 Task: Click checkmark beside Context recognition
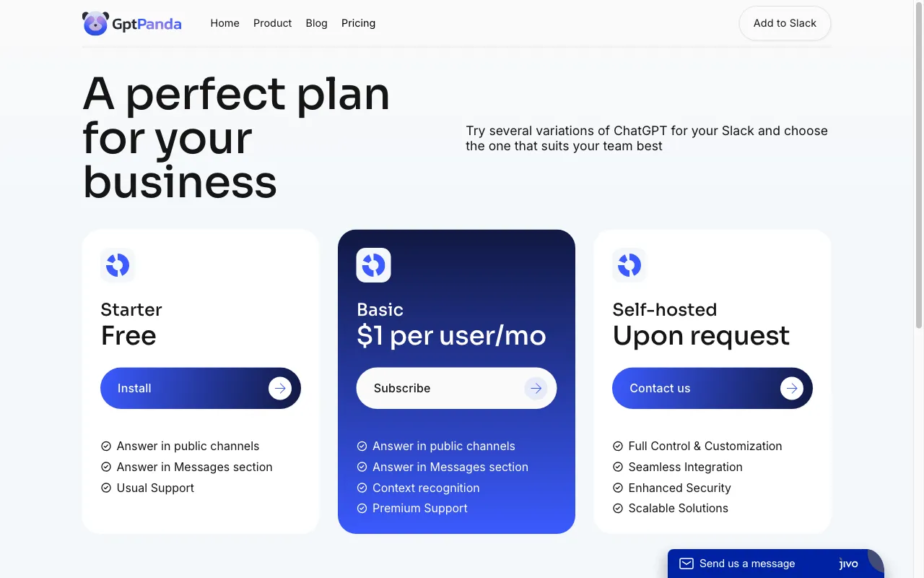(x=362, y=488)
